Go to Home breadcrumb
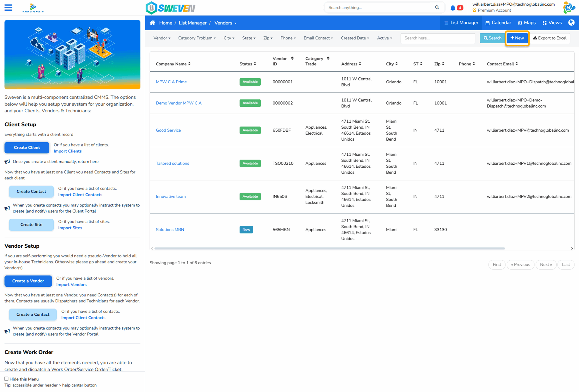579x392 pixels. coord(165,23)
